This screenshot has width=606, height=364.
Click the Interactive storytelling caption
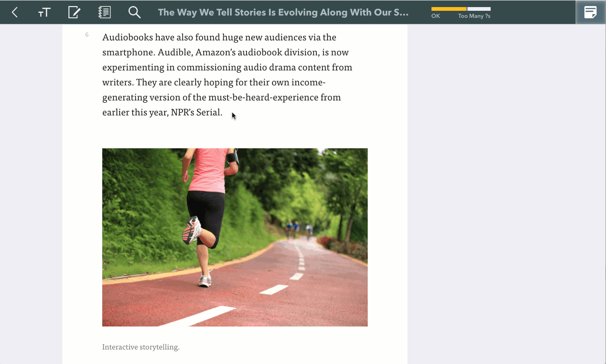click(141, 347)
